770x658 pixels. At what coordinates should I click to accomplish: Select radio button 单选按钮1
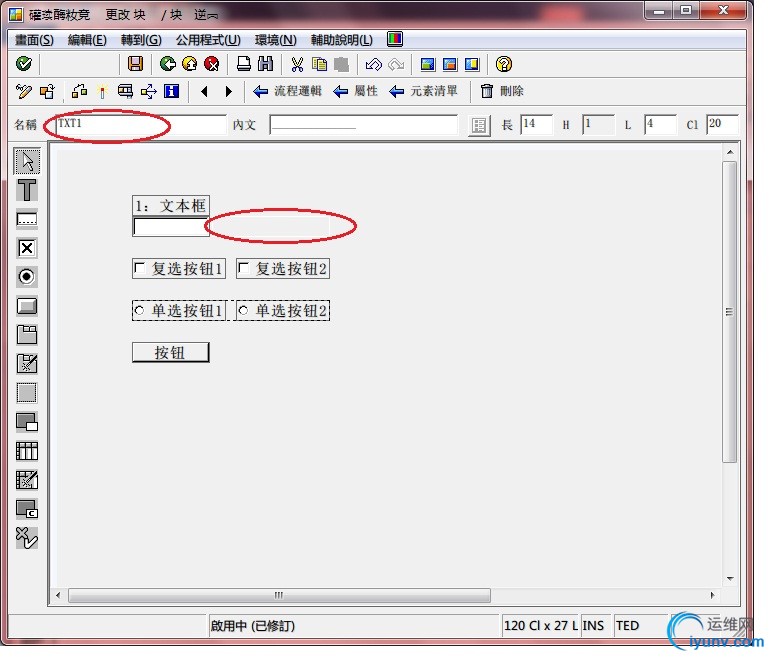pos(139,310)
